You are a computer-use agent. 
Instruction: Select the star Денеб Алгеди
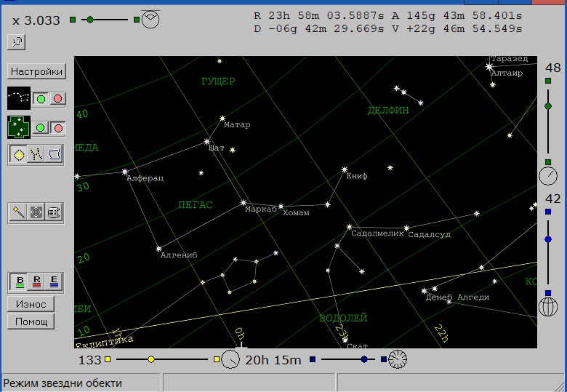[425, 291]
